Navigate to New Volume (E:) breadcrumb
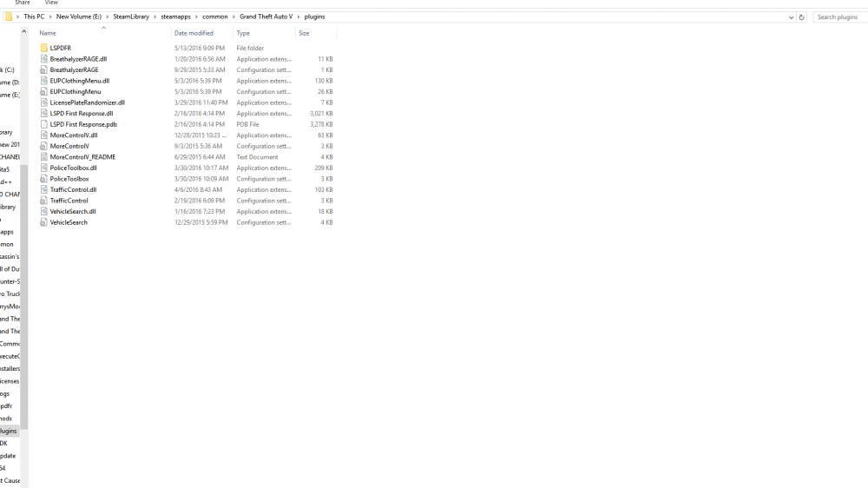The width and height of the screenshot is (868, 488). (x=79, y=16)
